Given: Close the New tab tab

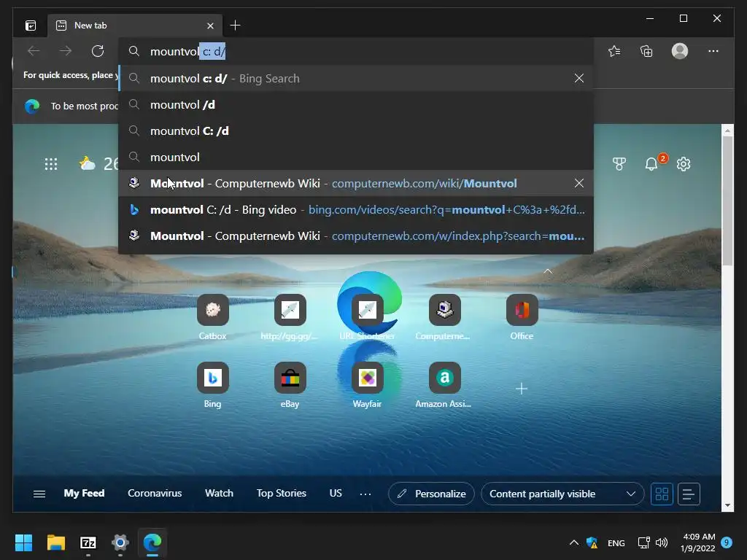Looking at the screenshot, I should [x=210, y=26].
